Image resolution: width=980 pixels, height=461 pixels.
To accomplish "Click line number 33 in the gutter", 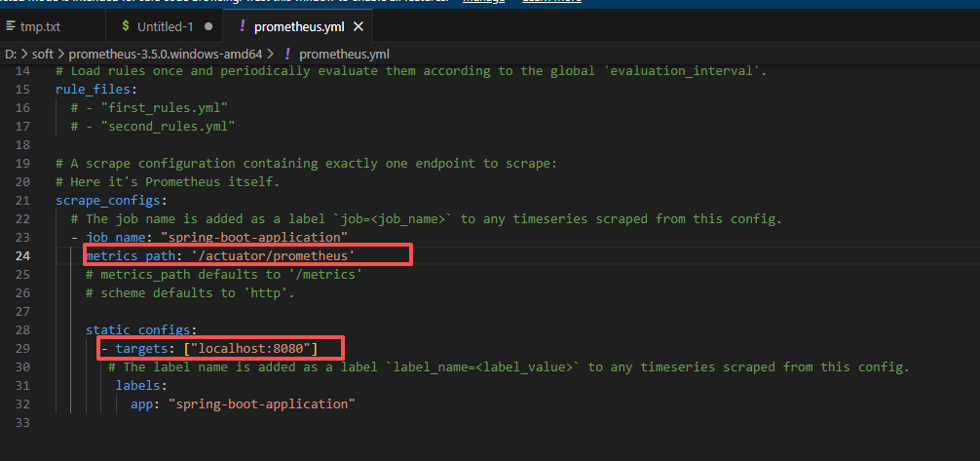I will pos(22,423).
